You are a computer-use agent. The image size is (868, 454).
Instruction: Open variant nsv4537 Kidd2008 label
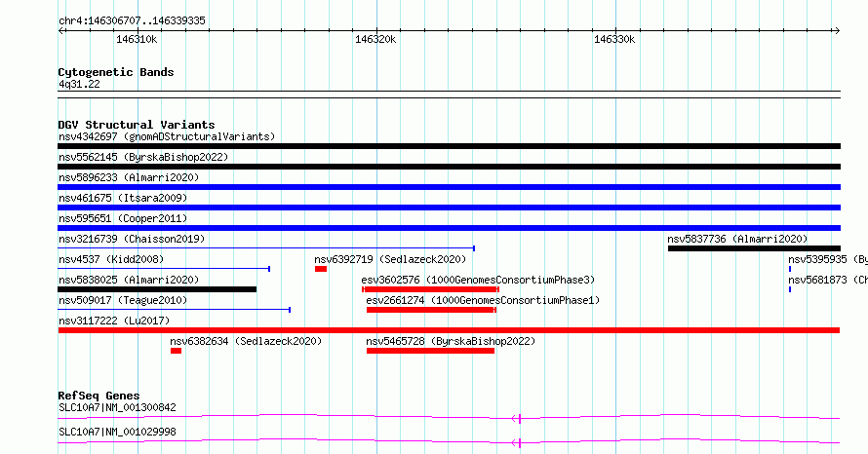111,259
